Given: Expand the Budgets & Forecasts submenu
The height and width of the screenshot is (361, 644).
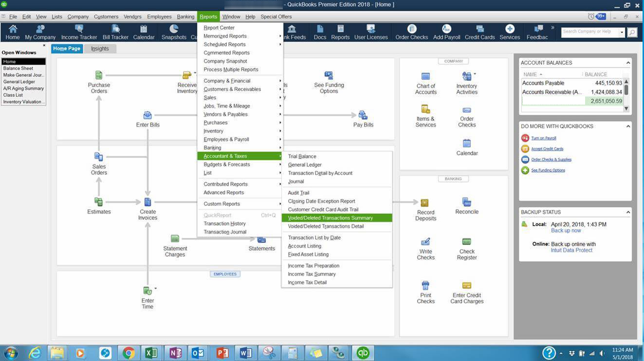Looking at the screenshot, I should [x=240, y=164].
